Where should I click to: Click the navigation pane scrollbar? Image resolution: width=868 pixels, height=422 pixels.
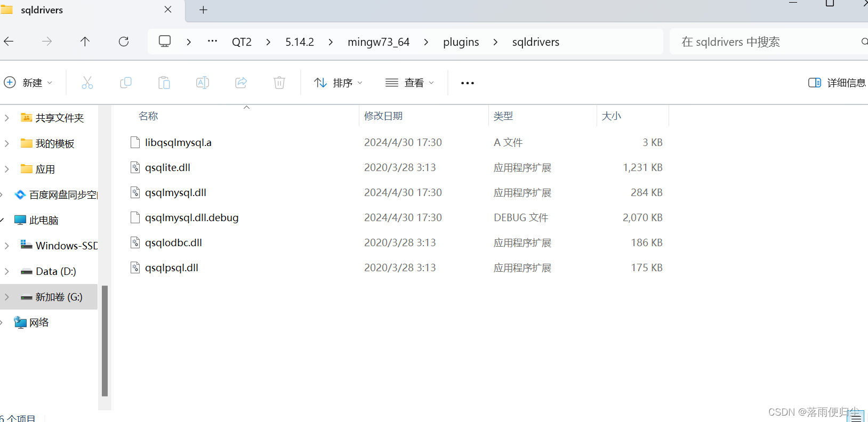click(x=105, y=341)
